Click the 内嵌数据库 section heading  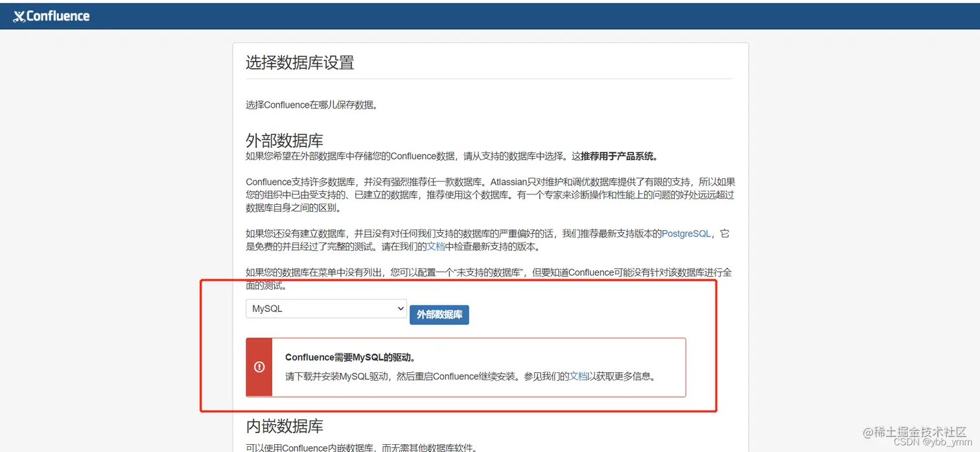tap(285, 426)
